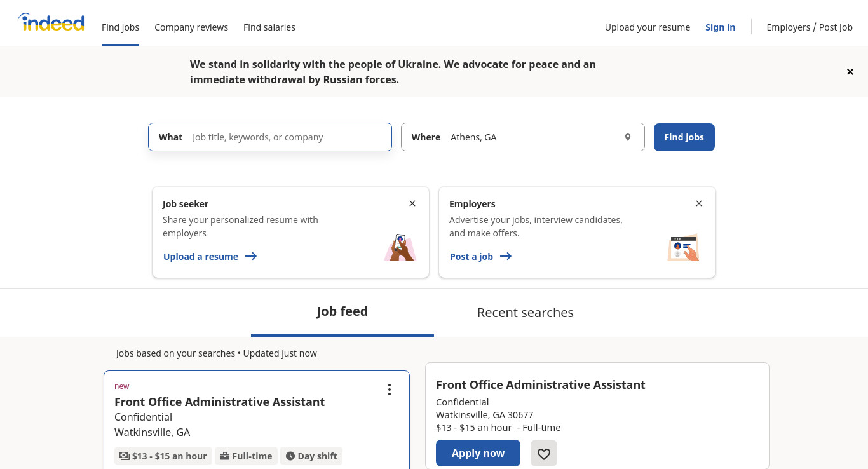Open Company reviews in navigation
Screen dimensions: 868x469
coord(191,27)
